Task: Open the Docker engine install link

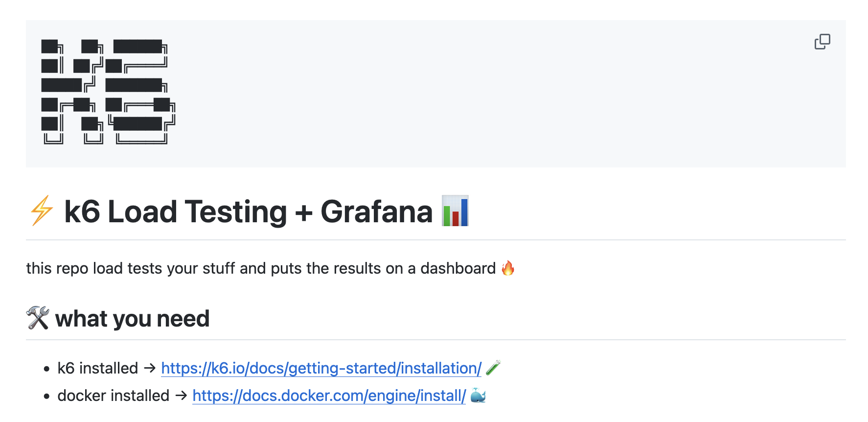Action: [x=329, y=396]
